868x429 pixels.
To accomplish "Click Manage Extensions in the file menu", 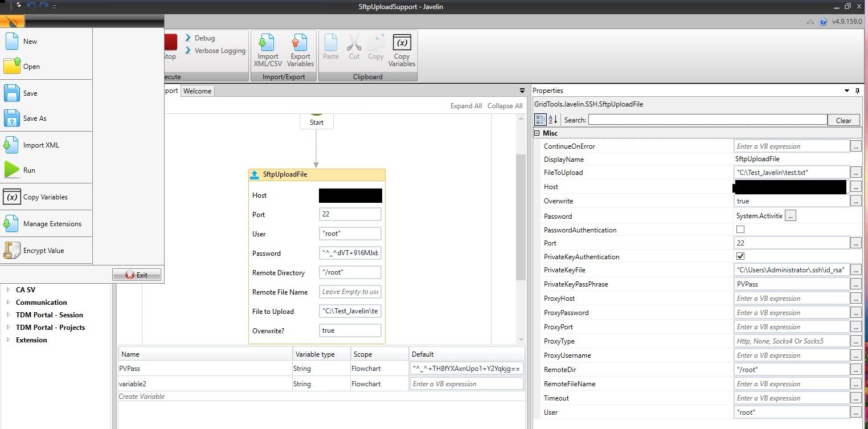I will (52, 224).
